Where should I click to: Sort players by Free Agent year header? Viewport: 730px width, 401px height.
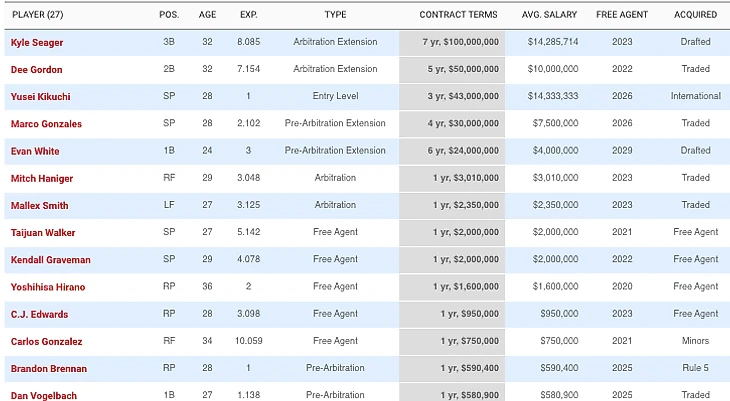point(622,15)
